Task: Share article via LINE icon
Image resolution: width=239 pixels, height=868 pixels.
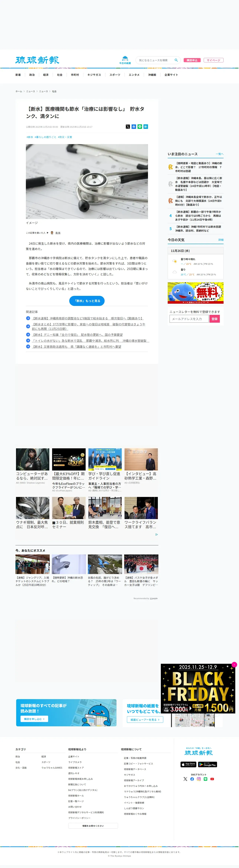Action: coord(140,127)
